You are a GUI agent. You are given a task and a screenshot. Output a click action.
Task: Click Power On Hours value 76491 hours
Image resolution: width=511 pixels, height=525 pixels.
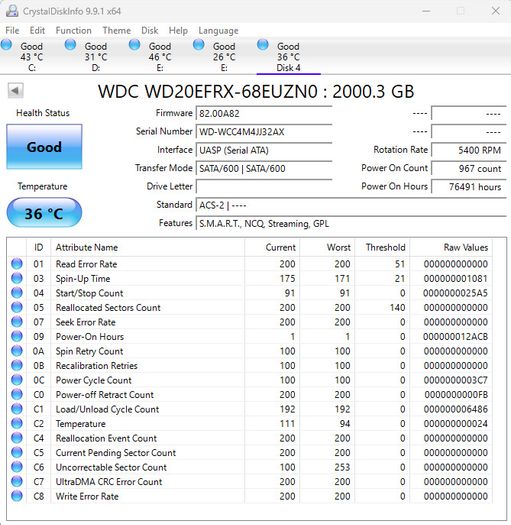click(469, 186)
